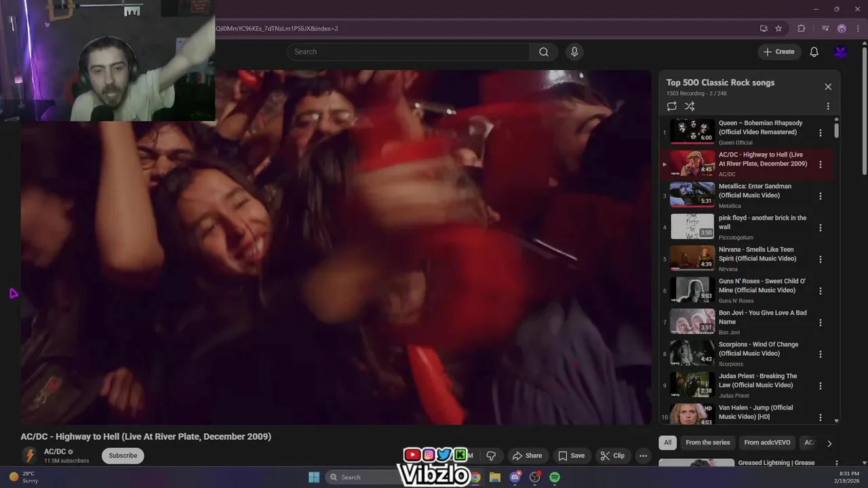The width and height of the screenshot is (868, 488).
Task: Focus the YouTube search input field
Action: [x=408, y=52]
